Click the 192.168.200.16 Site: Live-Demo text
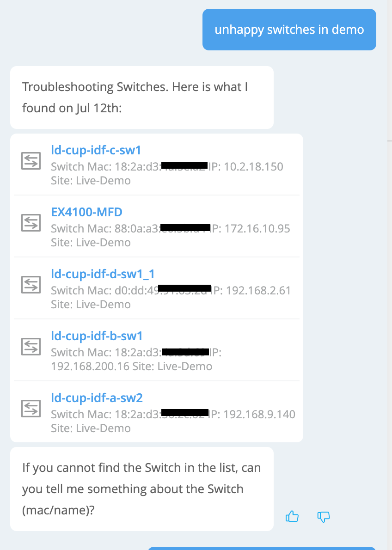This screenshot has height=550, width=392. coord(131,367)
